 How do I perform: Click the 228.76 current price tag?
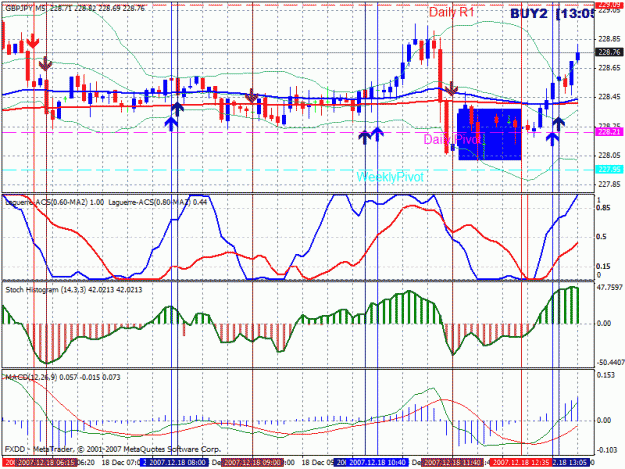(x=609, y=52)
